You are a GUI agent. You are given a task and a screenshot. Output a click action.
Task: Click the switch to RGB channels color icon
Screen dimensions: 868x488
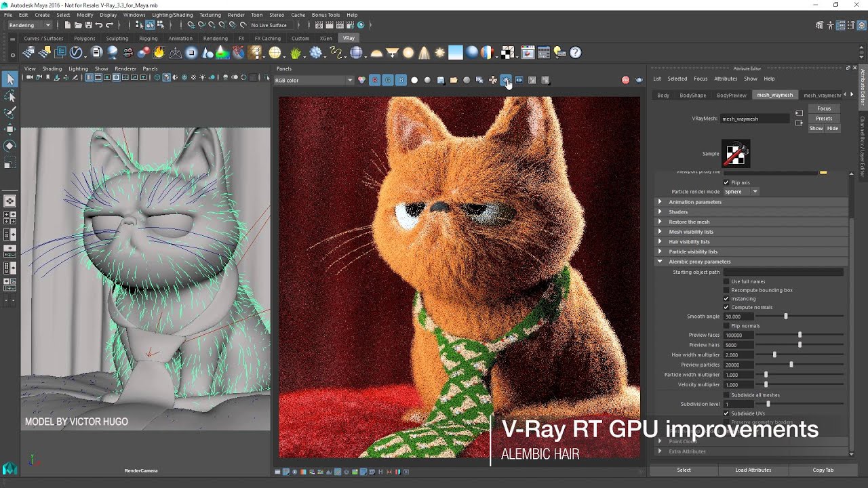[361, 80]
